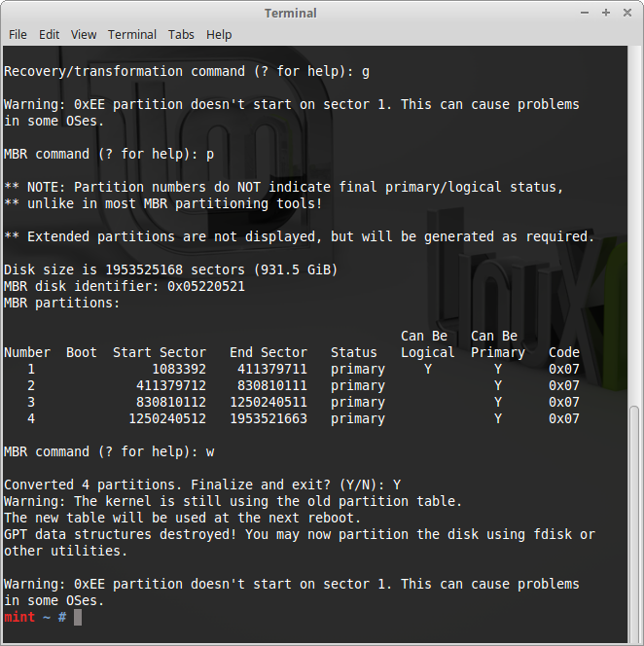Click 'Warning: The kernel is still using' line
644x646 pixels.
coord(233,501)
